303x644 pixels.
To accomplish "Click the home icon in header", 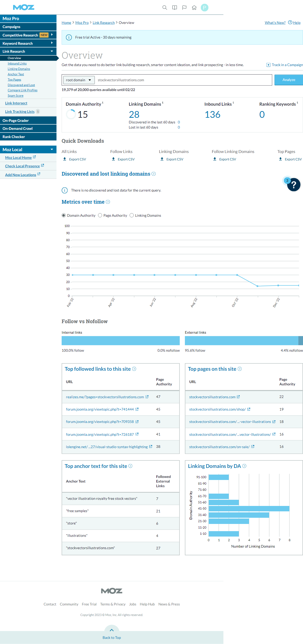I will pos(194,8).
